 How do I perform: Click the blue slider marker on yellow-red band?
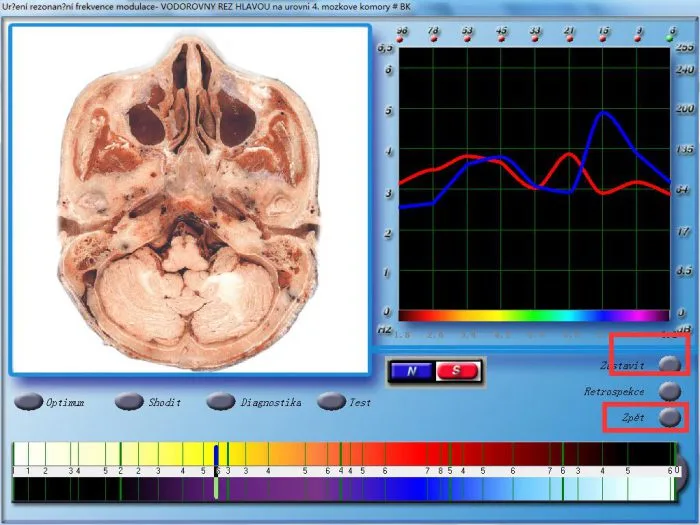217,455
